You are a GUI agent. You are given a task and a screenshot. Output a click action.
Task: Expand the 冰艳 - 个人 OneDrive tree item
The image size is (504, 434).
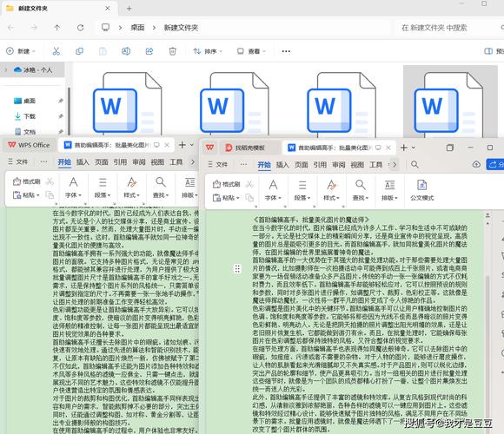5,69
